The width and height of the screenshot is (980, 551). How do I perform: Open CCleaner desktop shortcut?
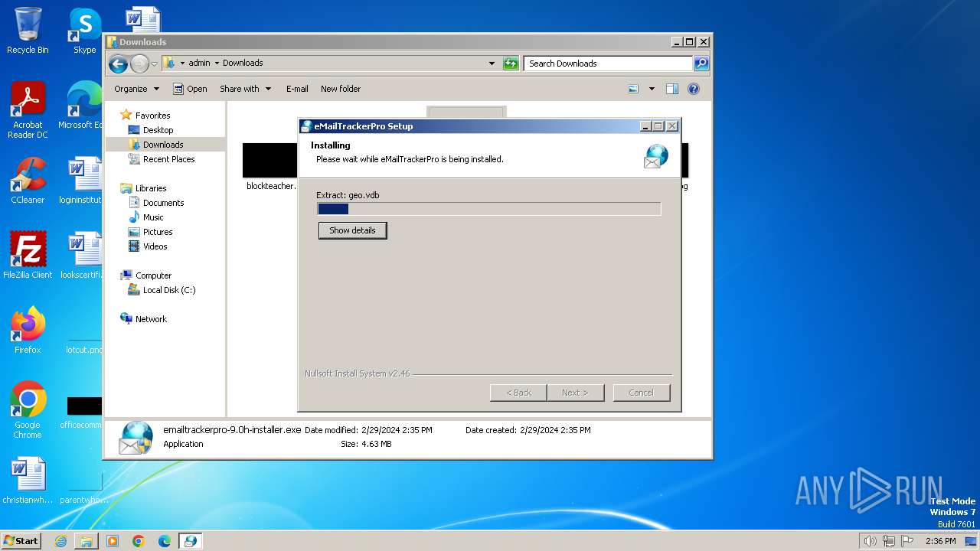coord(28,181)
